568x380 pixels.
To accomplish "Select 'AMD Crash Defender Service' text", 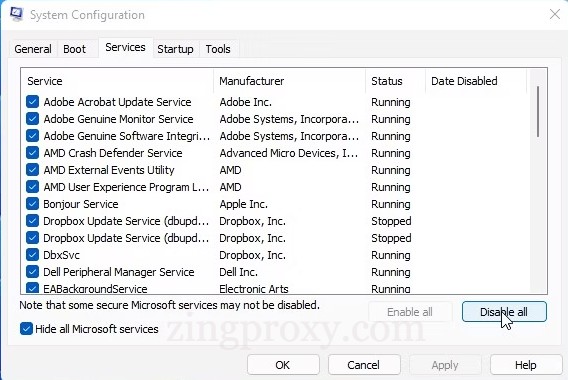I will point(113,153).
